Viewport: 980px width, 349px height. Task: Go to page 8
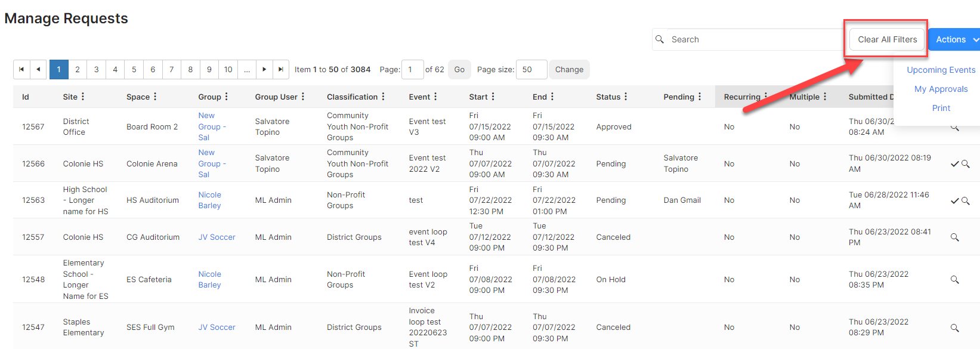point(190,69)
